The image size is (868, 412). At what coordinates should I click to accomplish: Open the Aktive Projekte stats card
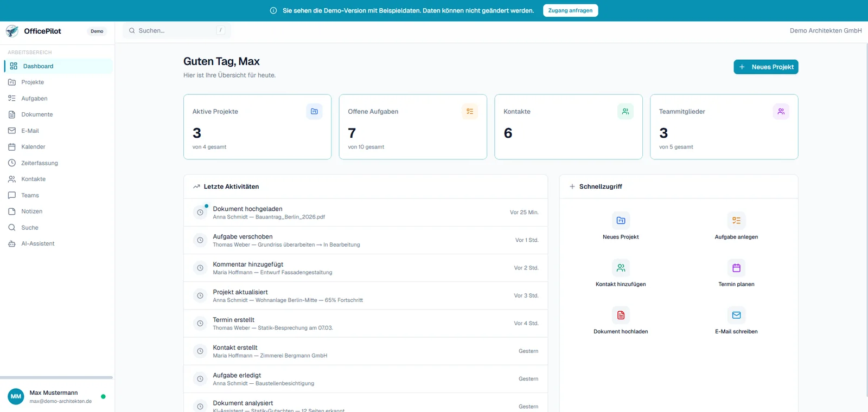257,127
